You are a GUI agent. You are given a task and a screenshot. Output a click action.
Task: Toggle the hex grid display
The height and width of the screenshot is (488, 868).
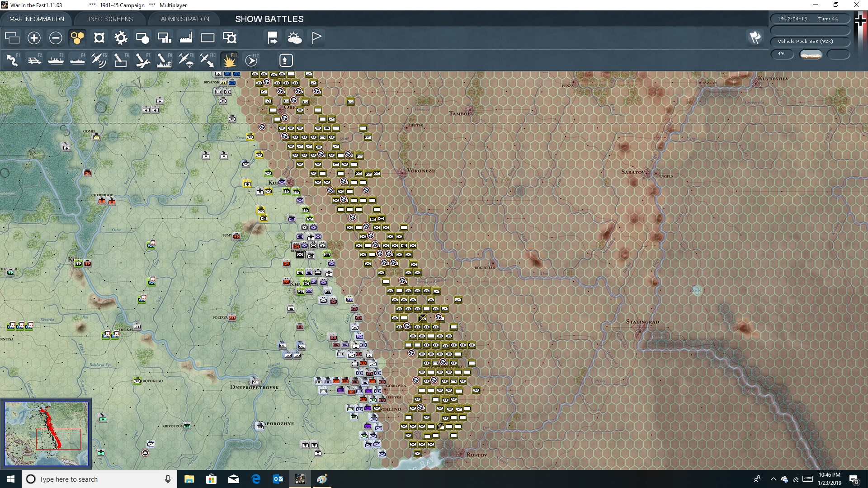click(77, 38)
